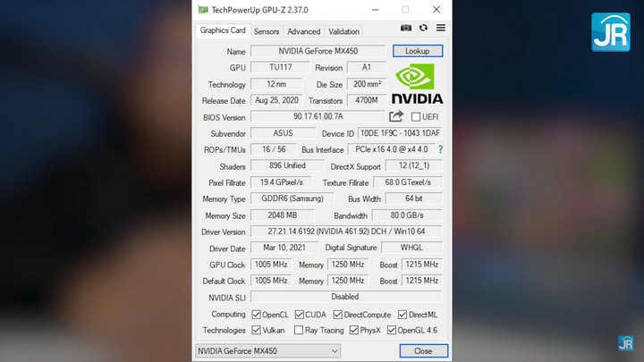This screenshot has height=362, width=644.
Task: Open the Advanced tab
Action: point(303,31)
